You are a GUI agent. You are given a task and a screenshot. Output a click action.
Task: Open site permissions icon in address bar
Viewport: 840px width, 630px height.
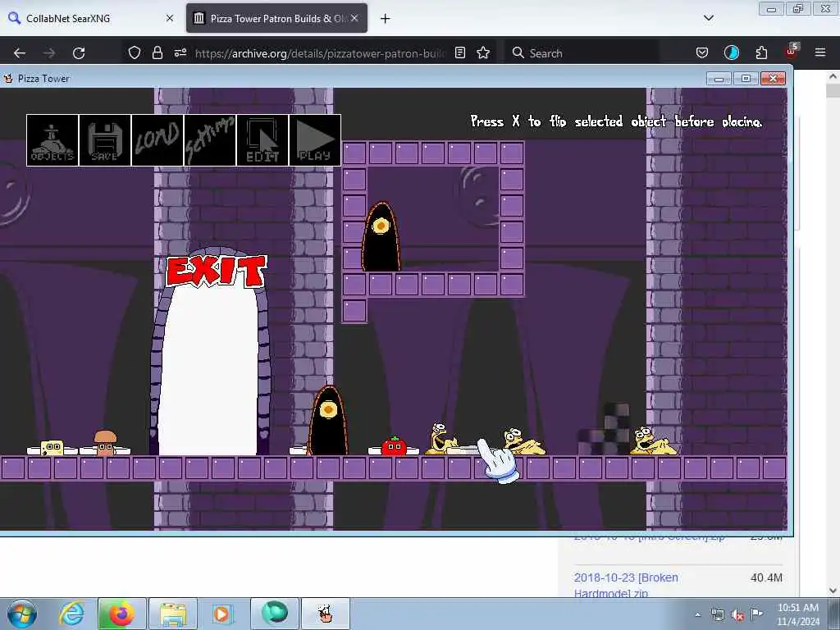pos(180,52)
